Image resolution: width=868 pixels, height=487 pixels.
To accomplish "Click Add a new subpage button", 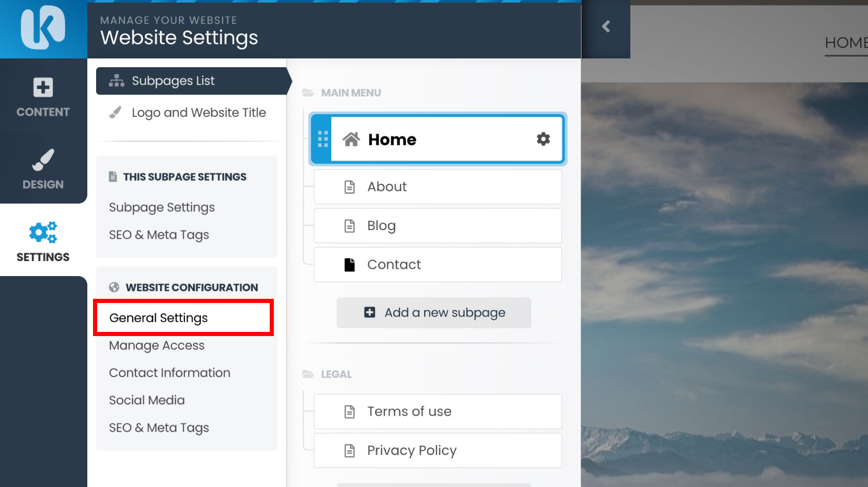I will (x=434, y=313).
